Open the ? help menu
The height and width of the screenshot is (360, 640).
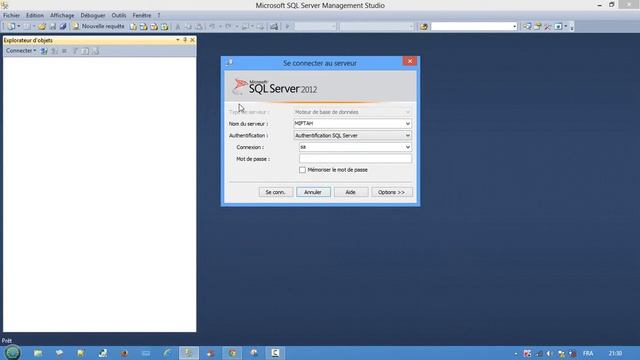tap(159, 16)
